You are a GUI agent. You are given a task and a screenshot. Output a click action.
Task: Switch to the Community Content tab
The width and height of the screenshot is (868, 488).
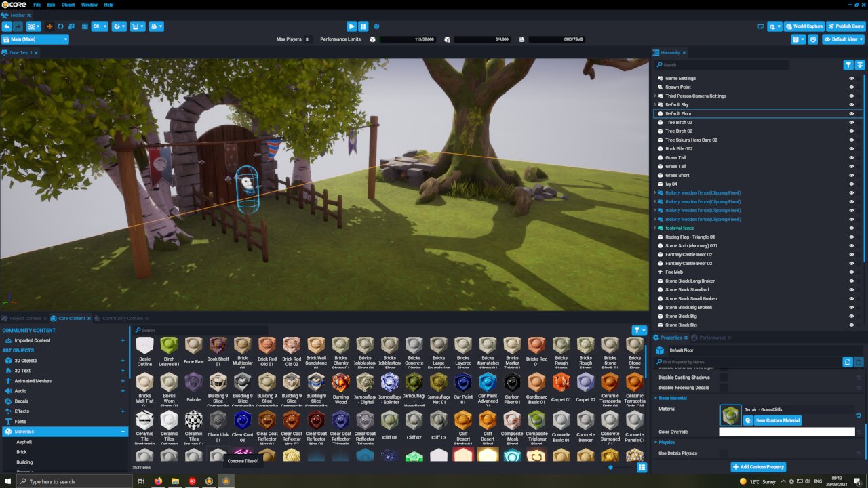123,318
